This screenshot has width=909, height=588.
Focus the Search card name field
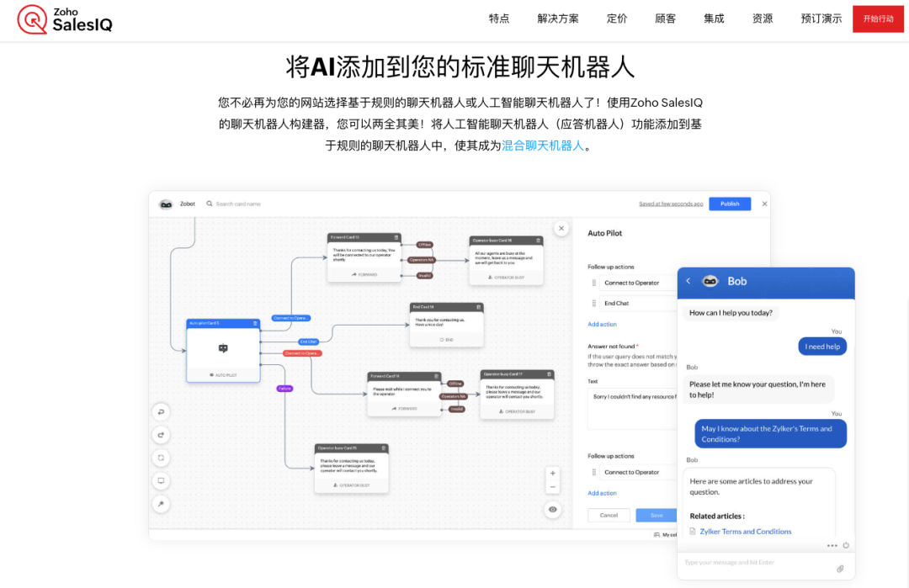pyautogui.click(x=238, y=204)
